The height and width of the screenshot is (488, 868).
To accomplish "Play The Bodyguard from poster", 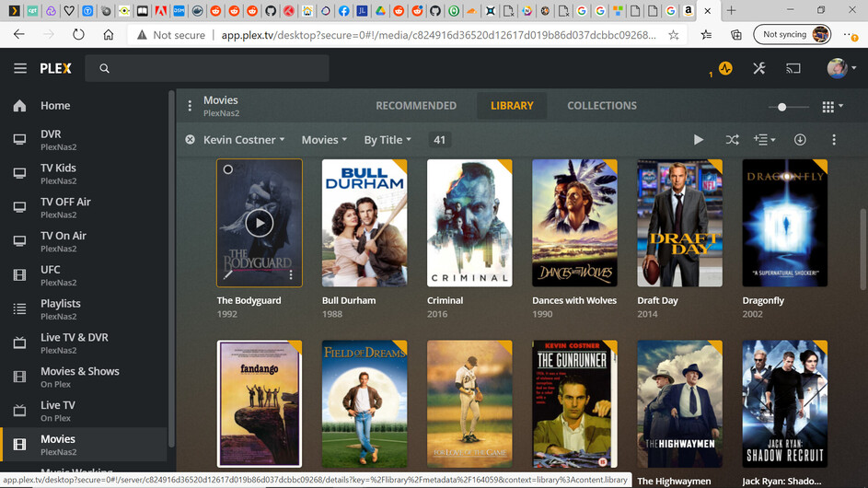I will pyautogui.click(x=259, y=223).
